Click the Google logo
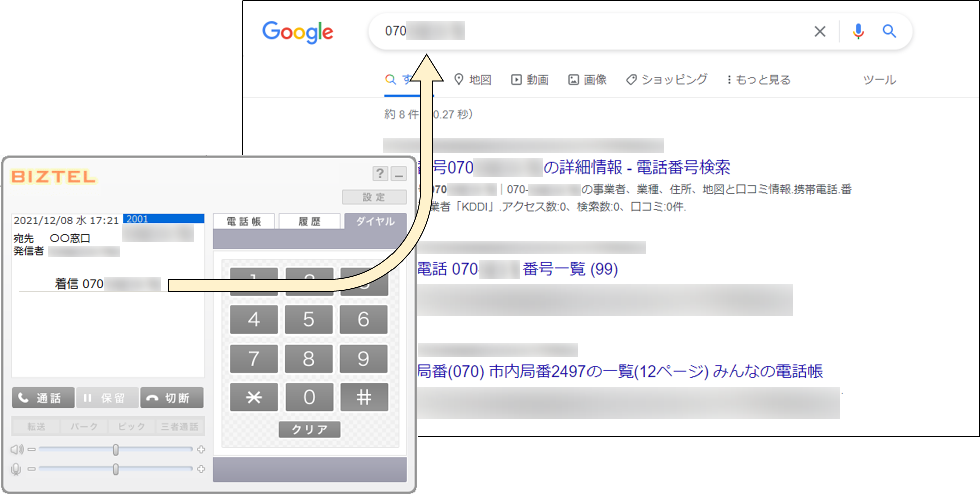The image size is (980, 495). coord(297,32)
